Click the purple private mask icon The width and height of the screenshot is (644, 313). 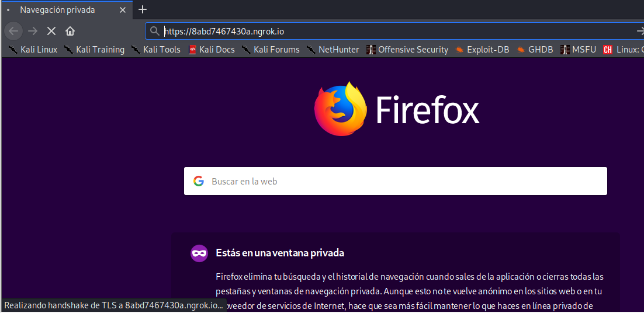pyautogui.click(x=199, y=253)
